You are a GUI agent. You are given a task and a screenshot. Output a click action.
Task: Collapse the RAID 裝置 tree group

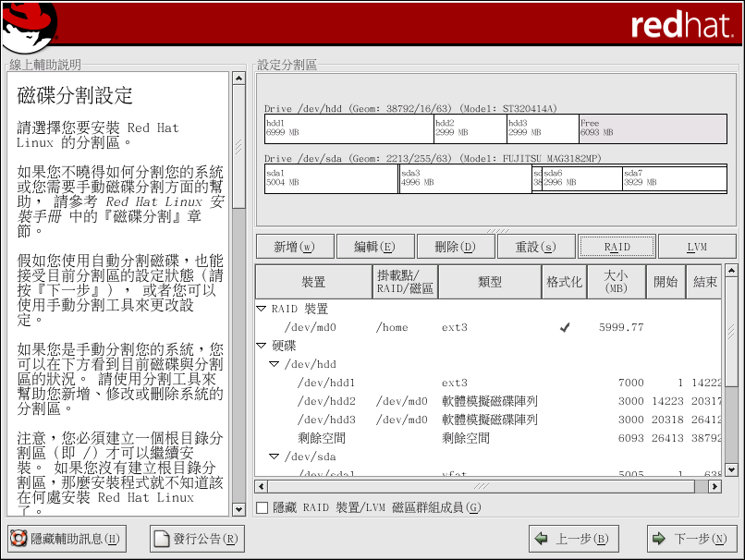pyautogui.click(x=262, y=309)
